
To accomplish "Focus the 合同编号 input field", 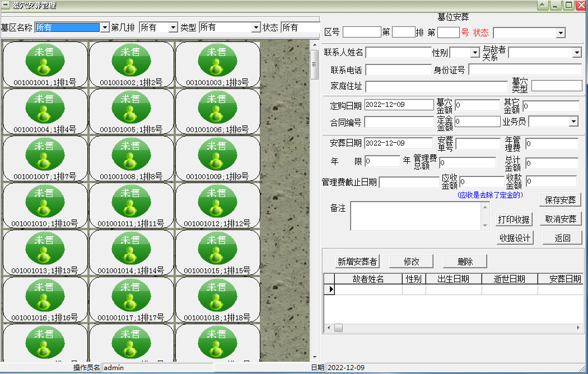I will [x=399, y=122].
